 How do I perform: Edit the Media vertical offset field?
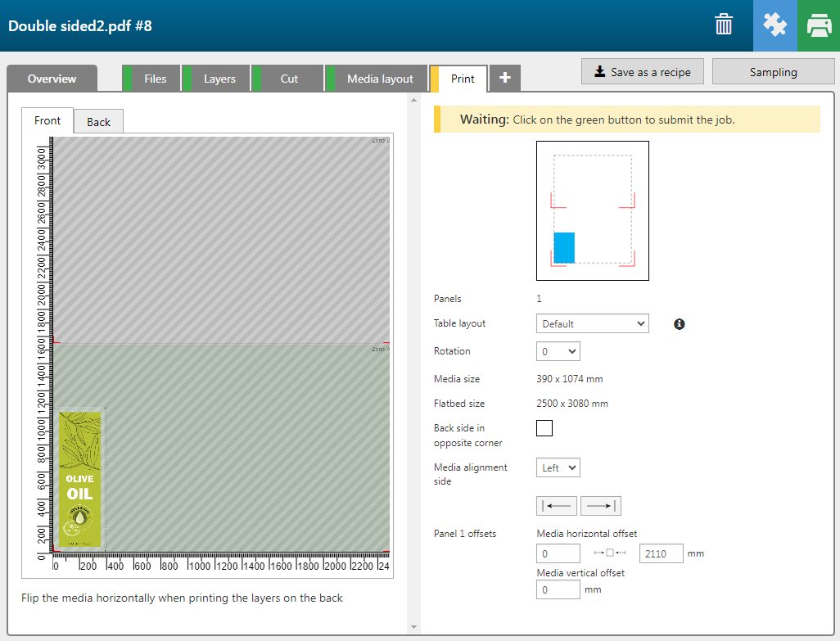[558, 589]
